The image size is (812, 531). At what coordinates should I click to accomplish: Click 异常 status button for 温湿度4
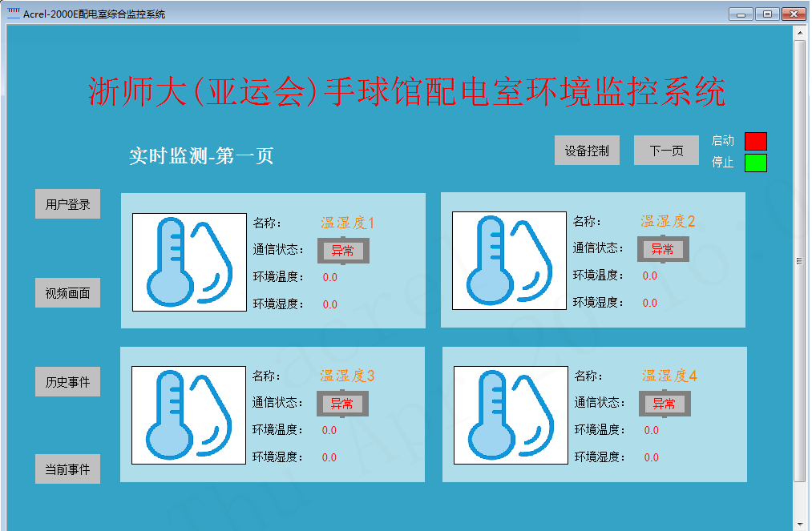pyautogui.click(x=665, y=404)
